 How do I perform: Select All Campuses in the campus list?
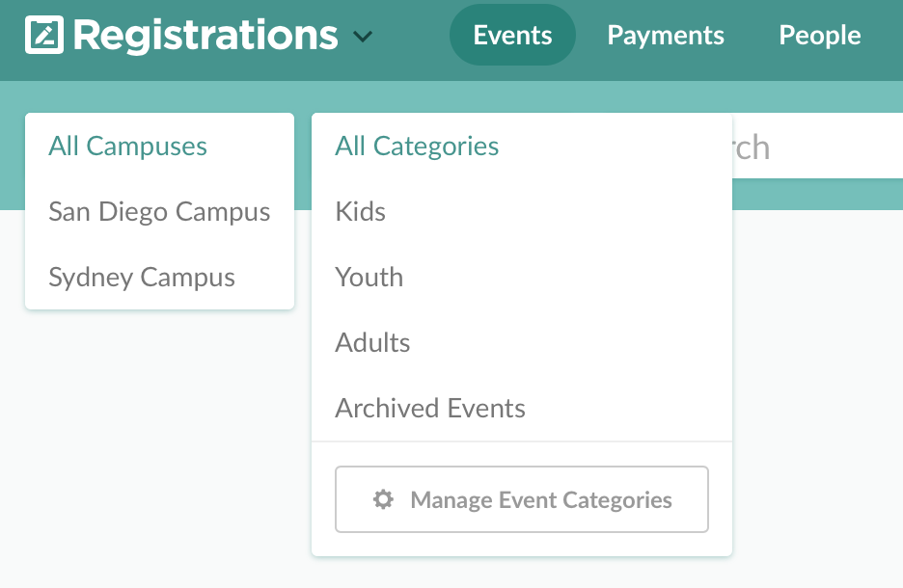128,147
